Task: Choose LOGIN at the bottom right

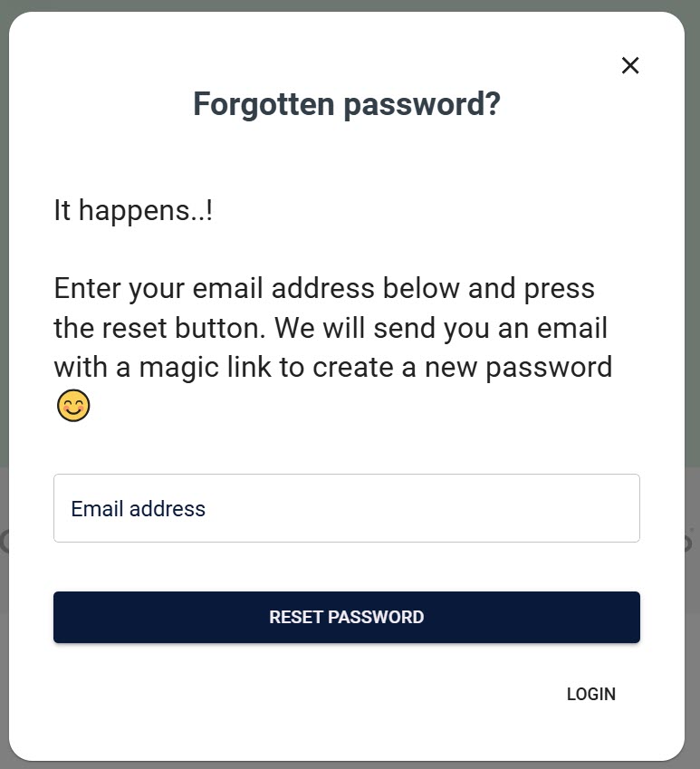Action: coord(591,694)
